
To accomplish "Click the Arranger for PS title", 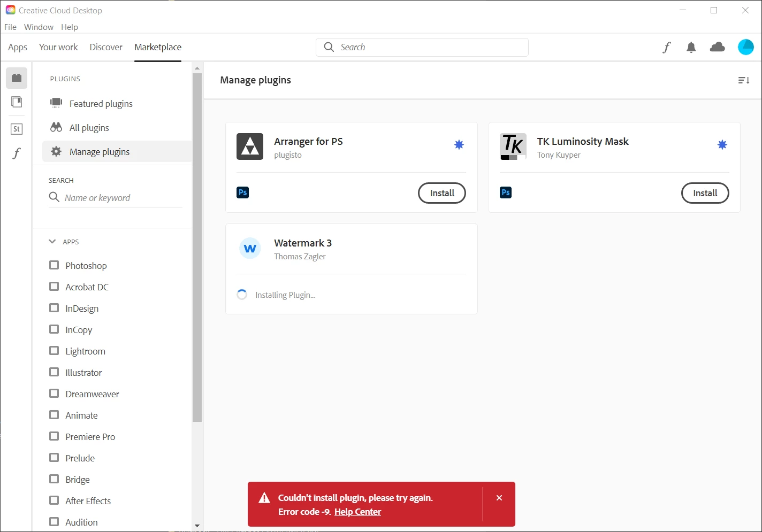I will pyautogui.click(x=308, y=142).
